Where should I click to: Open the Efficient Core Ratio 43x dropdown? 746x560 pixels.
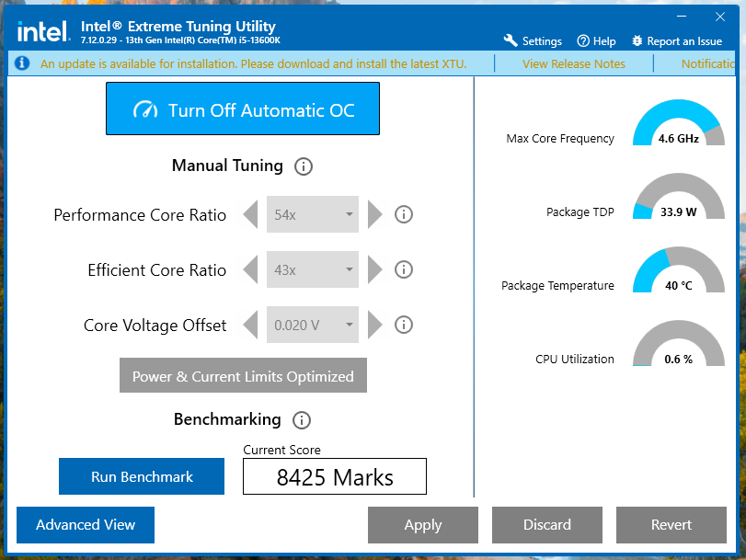pos(313,270)
